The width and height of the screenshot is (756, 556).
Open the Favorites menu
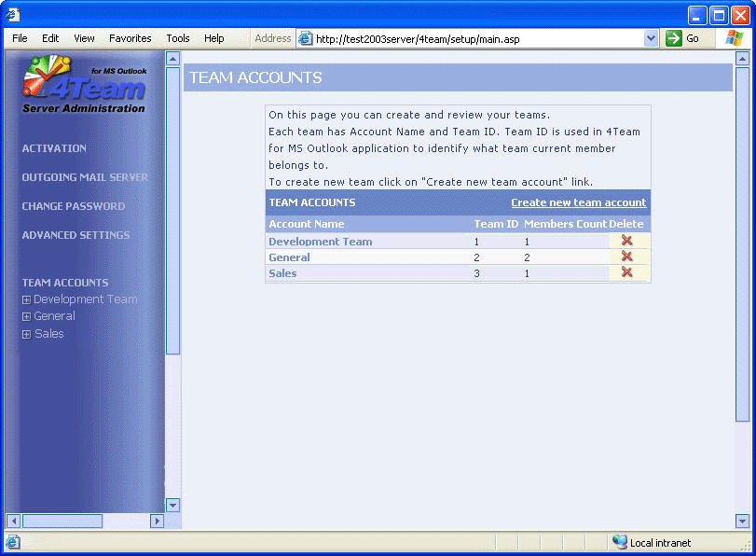pos(131,38)
